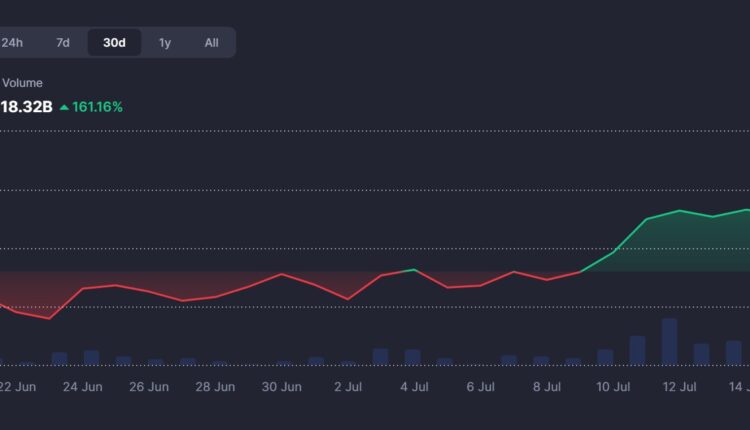Click the 12 Jul date label
The width and height of the screenshot is (750, 430).
coord(680,386)
